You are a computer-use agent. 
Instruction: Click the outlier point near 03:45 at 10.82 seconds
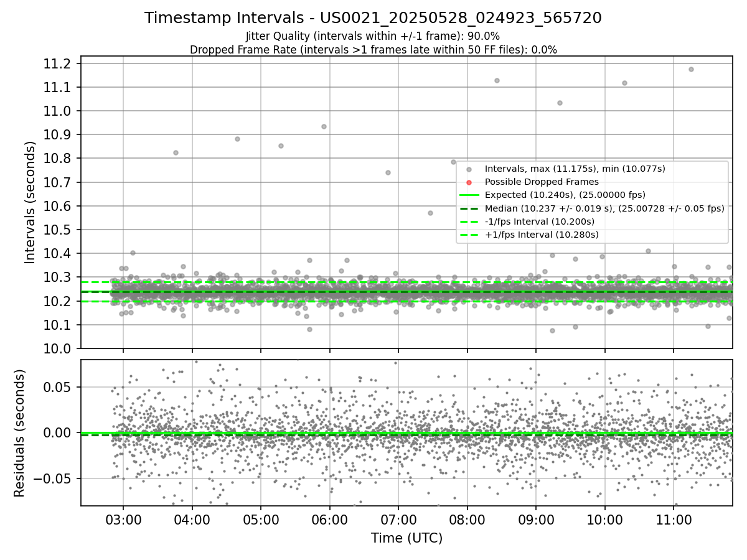pos(176,152)
